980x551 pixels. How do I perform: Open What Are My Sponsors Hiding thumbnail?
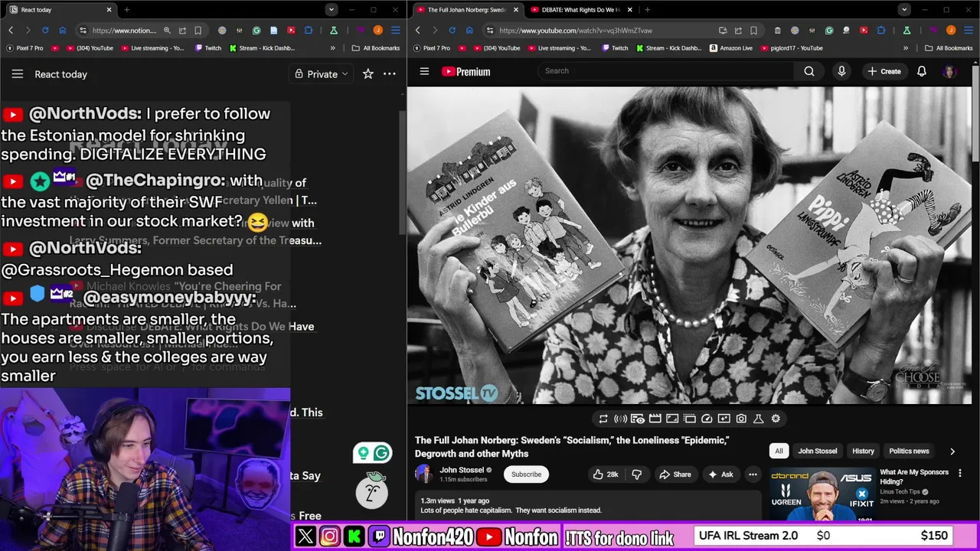[x=822, y=494]
